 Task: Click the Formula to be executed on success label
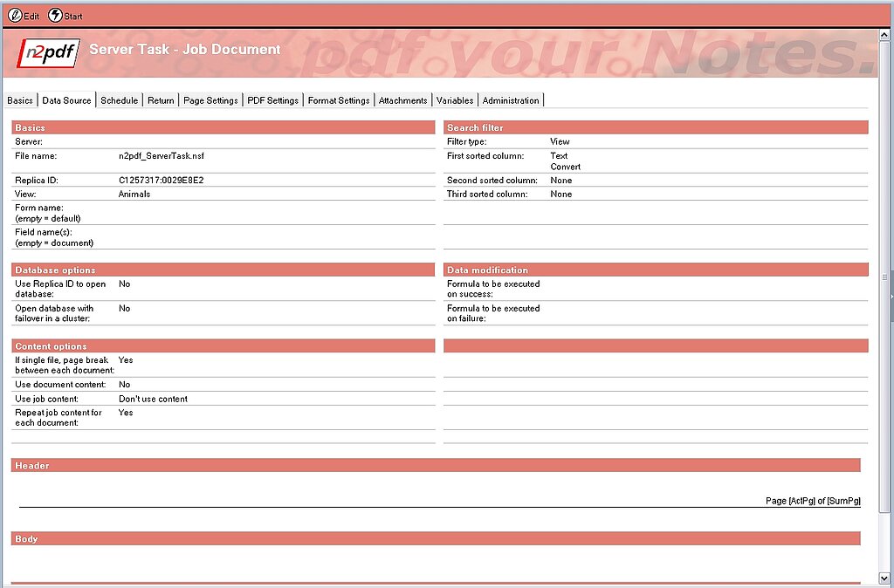pyautogui.click(x=493, y=289)
